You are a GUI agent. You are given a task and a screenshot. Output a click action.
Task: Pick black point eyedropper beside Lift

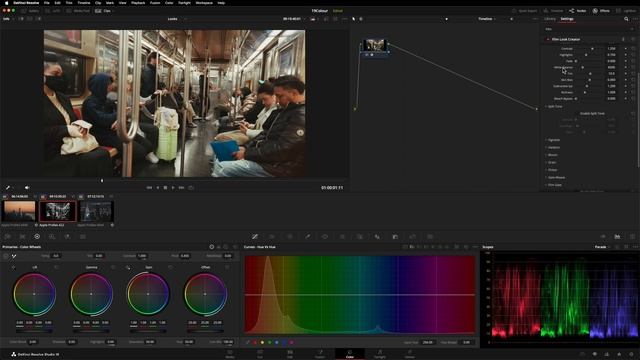(x=13, y=267)
